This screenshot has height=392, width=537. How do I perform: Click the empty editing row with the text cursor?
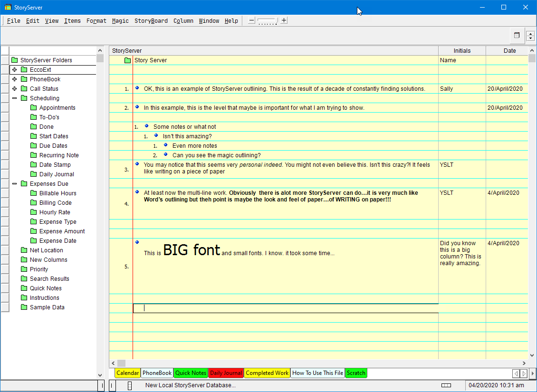click(x=286, y=308)
